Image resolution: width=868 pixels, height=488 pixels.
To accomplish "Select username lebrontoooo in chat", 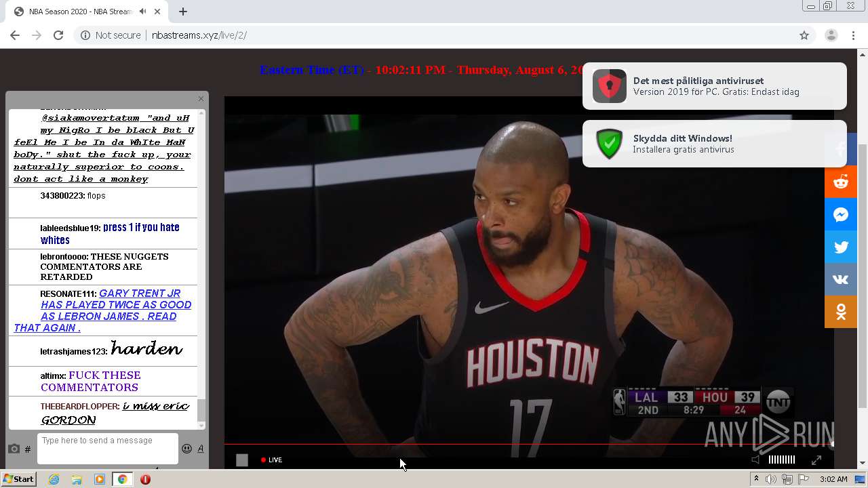I will [x=64, y=257].
